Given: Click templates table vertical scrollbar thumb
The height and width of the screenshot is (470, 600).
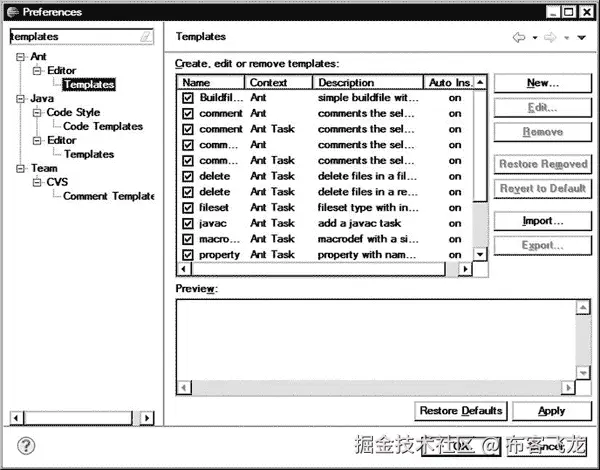Looking at the screenshot, I should coord(480,145).
